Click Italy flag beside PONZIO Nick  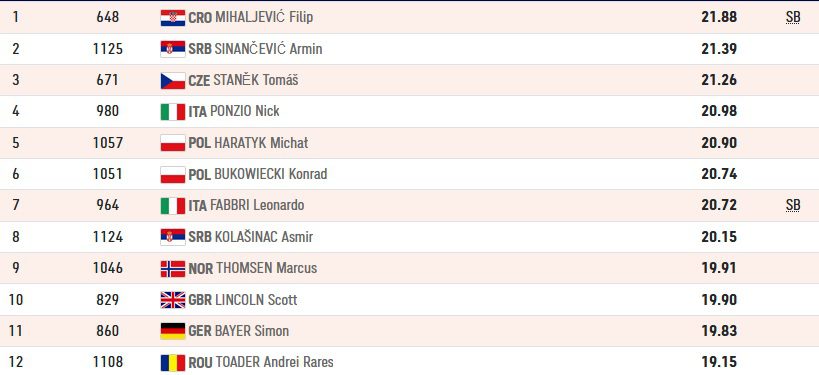(173, 112)
